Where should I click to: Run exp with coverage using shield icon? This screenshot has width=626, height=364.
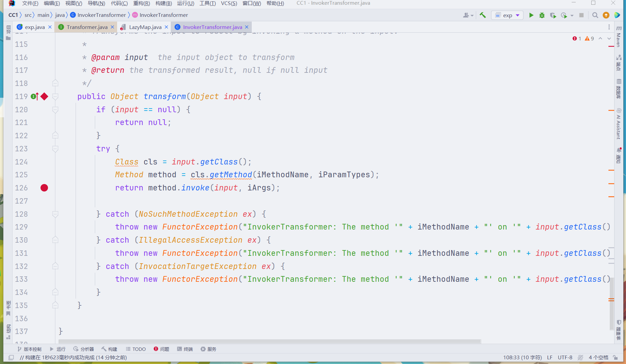pyautogui.click(x=553, y=15)
